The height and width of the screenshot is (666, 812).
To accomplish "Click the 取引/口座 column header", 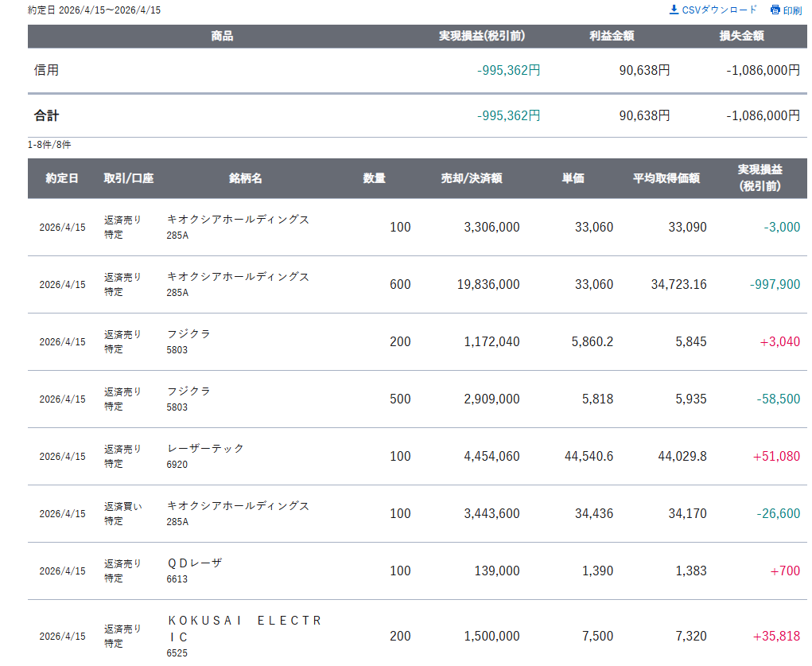I will tap(128, 178).
